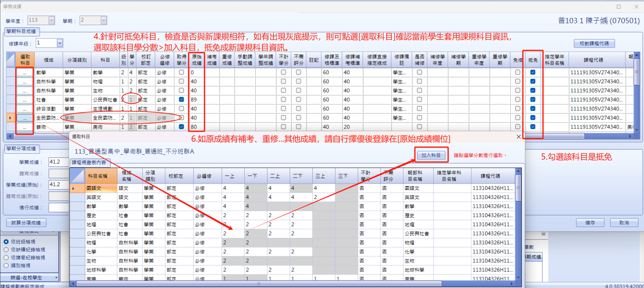Uncheck 抵免 checkbox for the 物理 row
Screen dimensions: 644x288
click(x=533, y=81)
